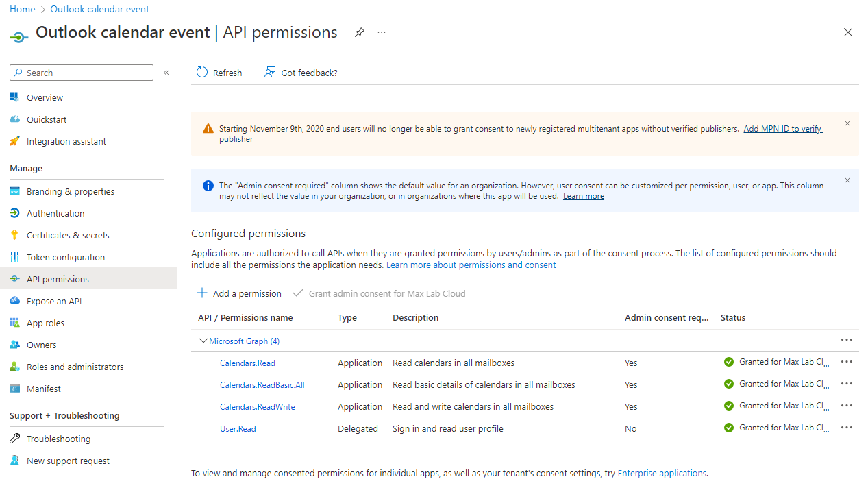The image size is (868, 490).
Task: Click 'Read and write calendars in all mailboxes'
Action: pyautogui.click(x=473, y=406)
